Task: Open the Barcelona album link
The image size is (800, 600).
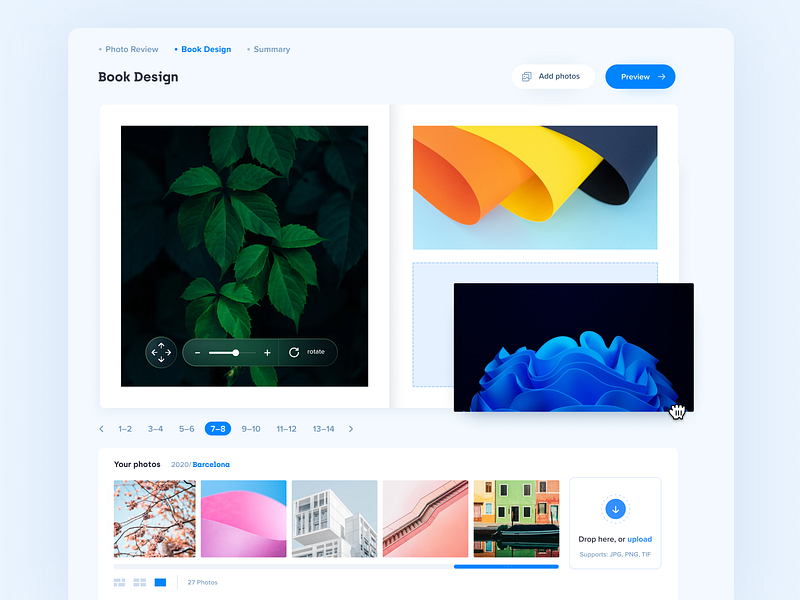Action: 212,464
